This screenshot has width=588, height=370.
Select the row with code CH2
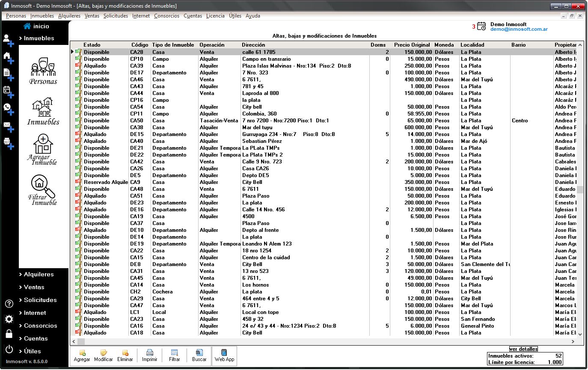point(323,292)
